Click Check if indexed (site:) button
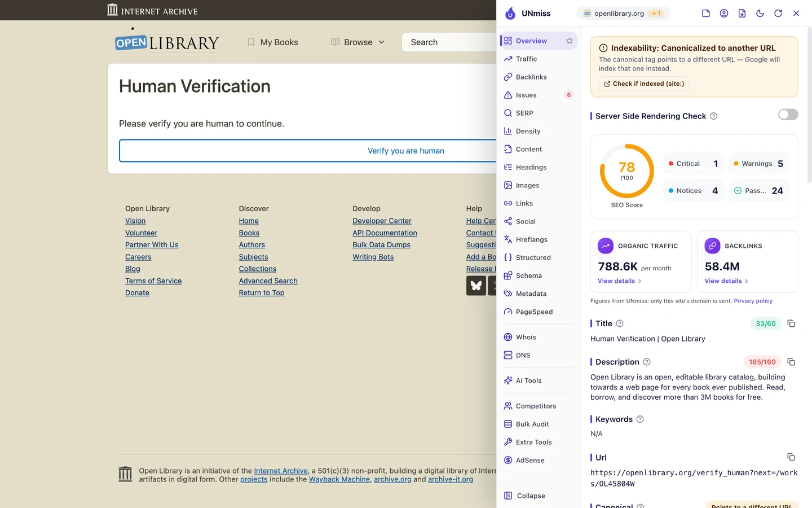 [x=644, y=84]
